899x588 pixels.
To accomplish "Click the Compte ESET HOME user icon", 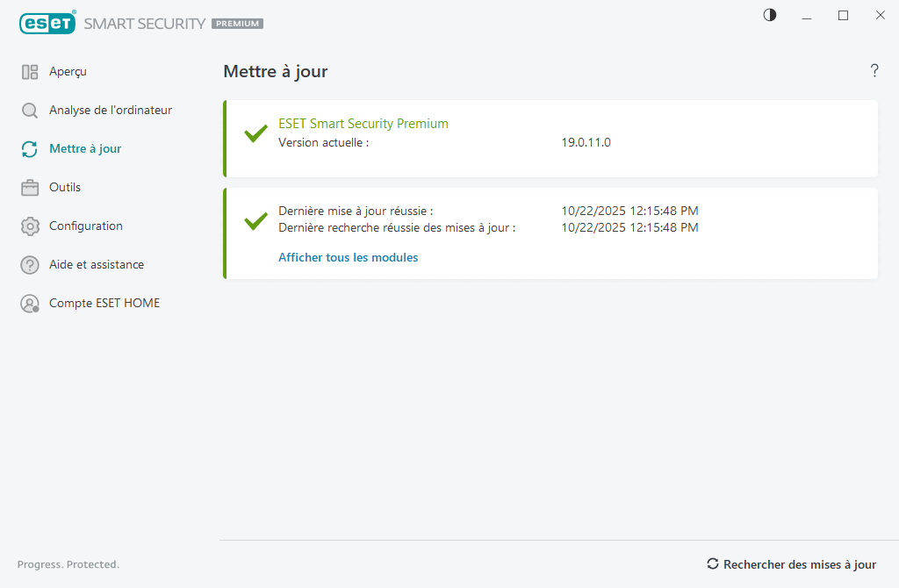I will (30, 304).
